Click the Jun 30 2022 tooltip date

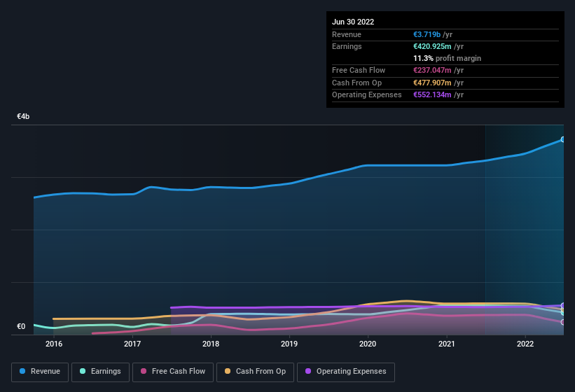(x=353, y=22)
